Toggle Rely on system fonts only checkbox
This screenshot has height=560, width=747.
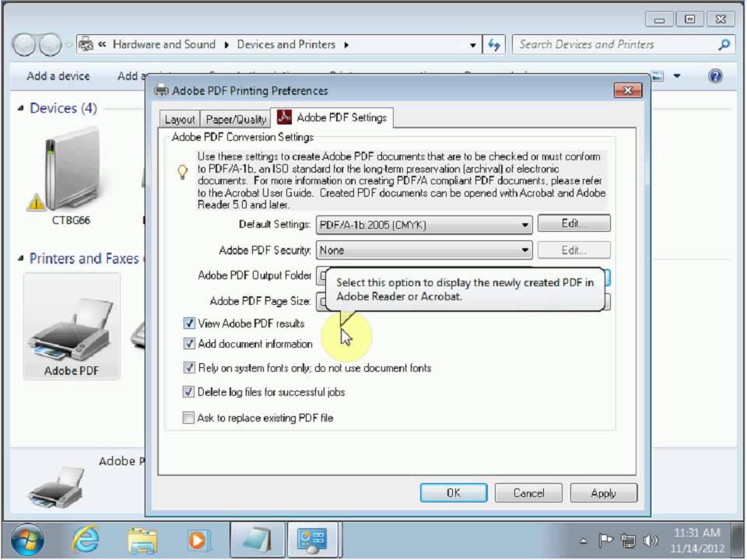(189, 368)
